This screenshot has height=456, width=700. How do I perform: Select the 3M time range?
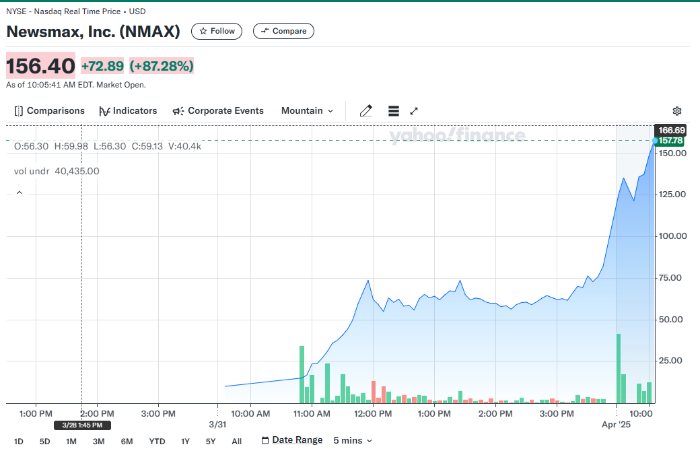(98, 441)
